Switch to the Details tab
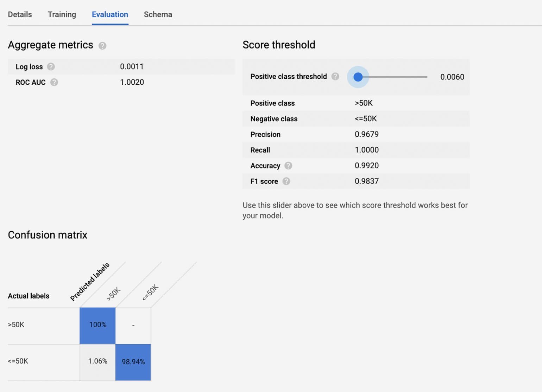 pos(20,14)
